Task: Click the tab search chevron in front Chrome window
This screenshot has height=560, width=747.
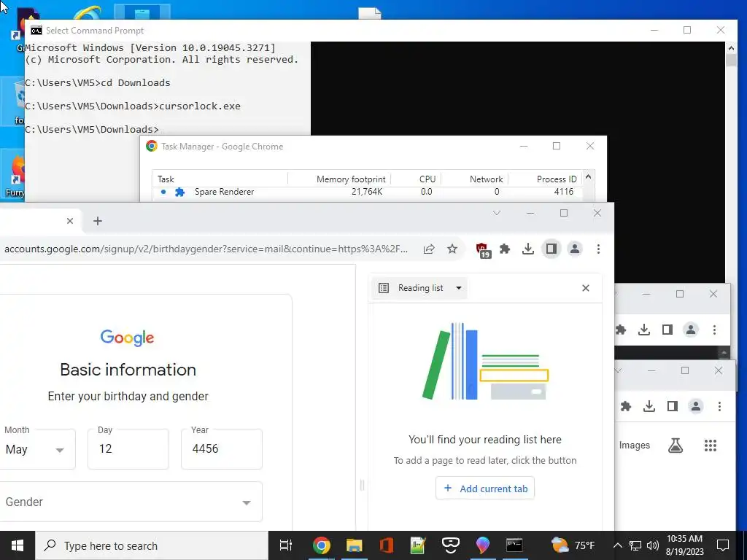Action: [496, 213]
